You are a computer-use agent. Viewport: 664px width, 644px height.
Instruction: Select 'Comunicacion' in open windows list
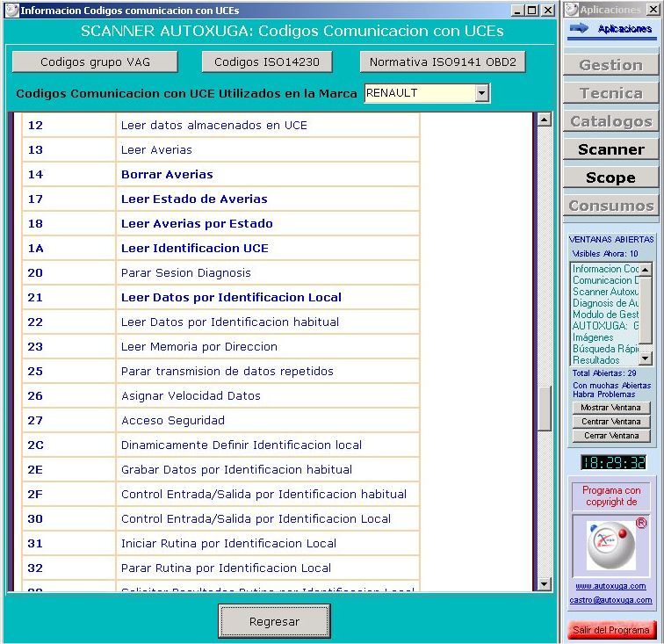click(x=605, y=280)
